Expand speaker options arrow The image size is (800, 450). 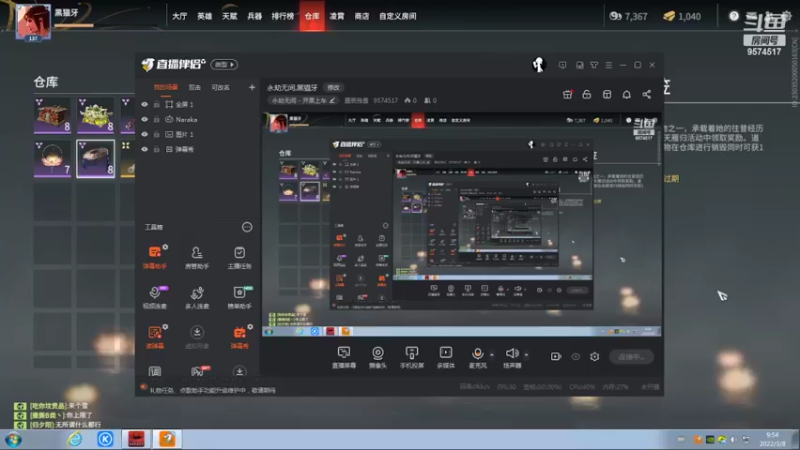tap(526, 355)
